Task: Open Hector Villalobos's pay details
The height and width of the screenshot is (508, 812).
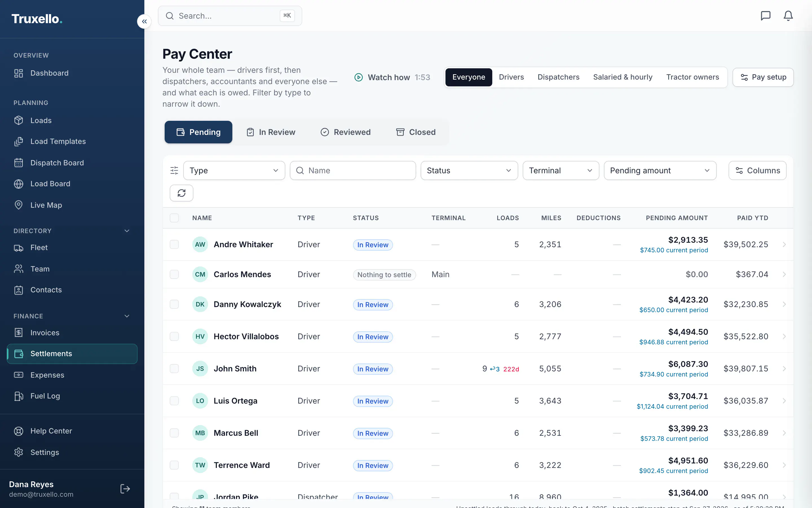Action: pos(784,337)
